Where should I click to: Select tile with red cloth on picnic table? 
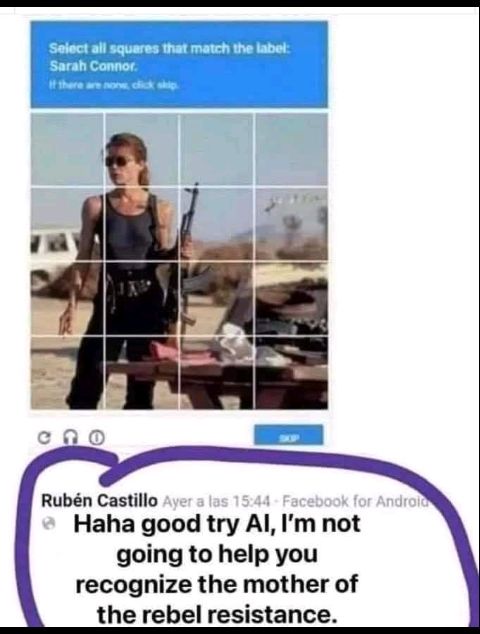tap(142, 373)
